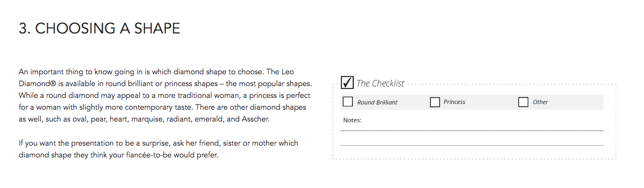The image size is (644, 188).
Task: Select the Princess label text
Action: tap(454, 102)
